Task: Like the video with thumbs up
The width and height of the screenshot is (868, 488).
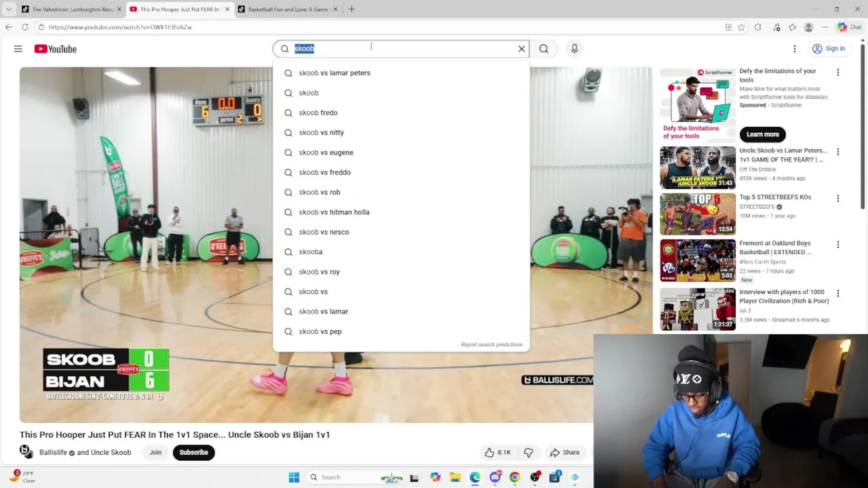Action: [498, 452]
